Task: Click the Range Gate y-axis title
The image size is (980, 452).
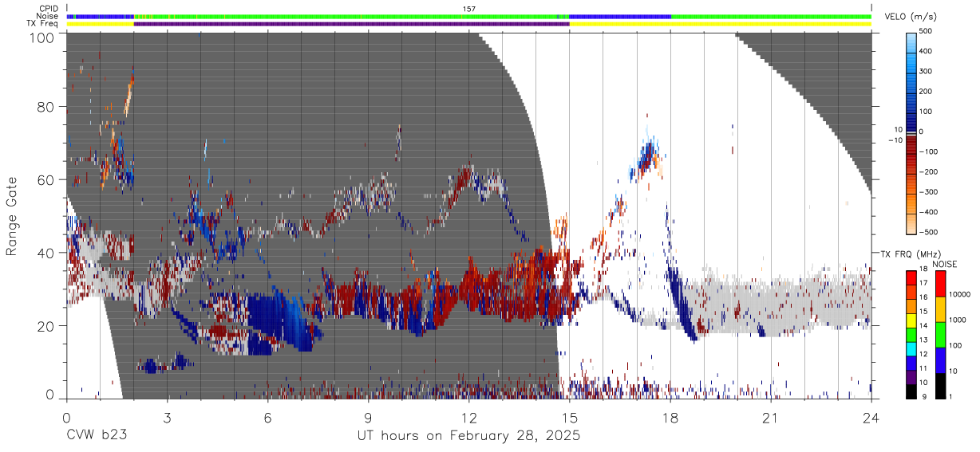Action: [x=13, y=217]
